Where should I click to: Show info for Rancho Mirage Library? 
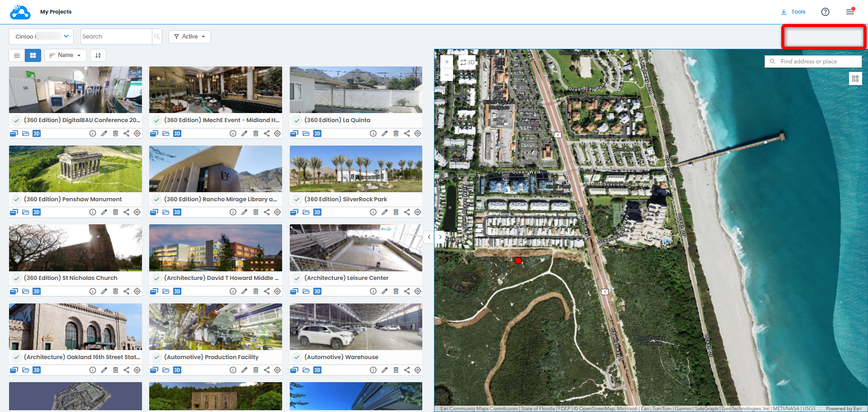coord(233,212)
